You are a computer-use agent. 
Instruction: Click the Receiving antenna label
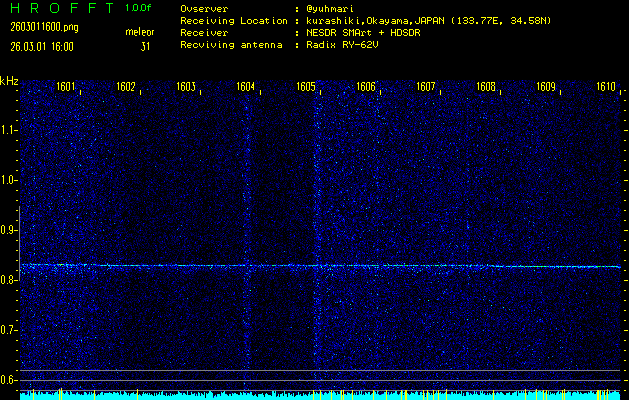(x=231, y=45)
